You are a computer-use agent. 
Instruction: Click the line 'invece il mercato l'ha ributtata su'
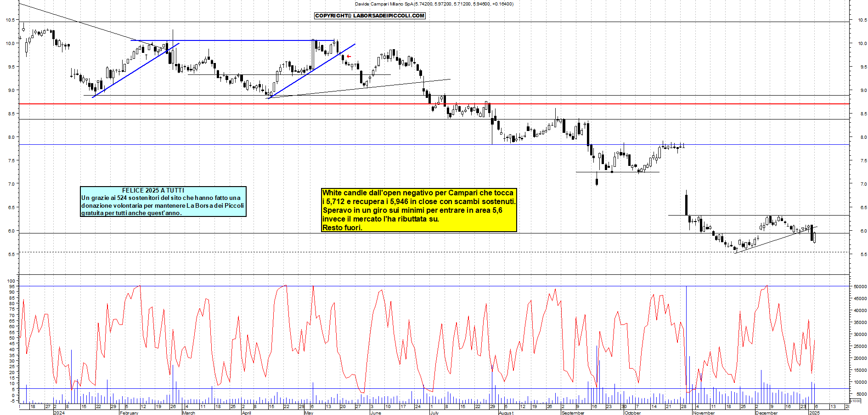(380, 219)
